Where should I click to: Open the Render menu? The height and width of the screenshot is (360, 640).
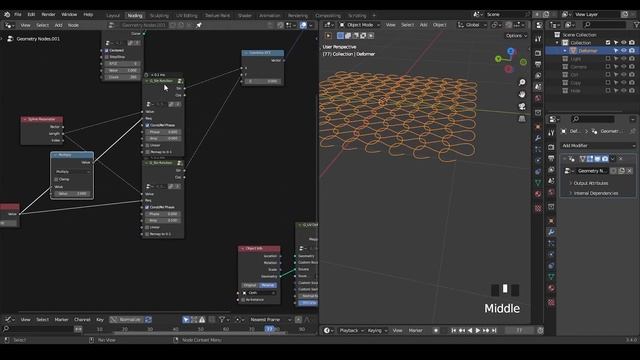click(x=48, y=14)
